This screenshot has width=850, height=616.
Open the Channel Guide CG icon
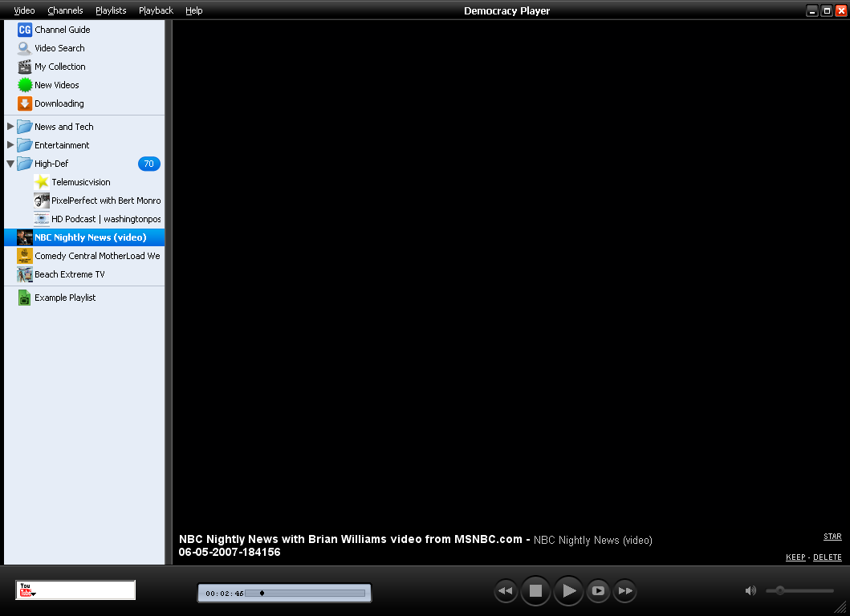click(24, 30)
